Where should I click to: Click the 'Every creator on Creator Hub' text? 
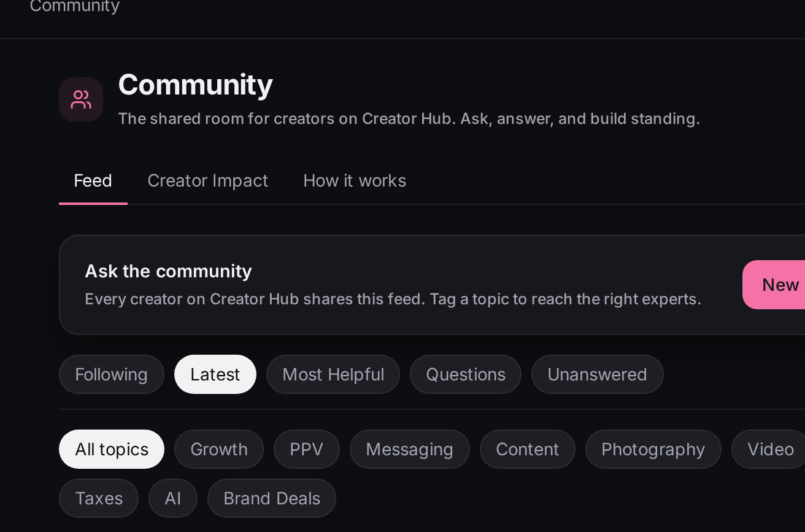pyautogui.click(x=393, y=299)
